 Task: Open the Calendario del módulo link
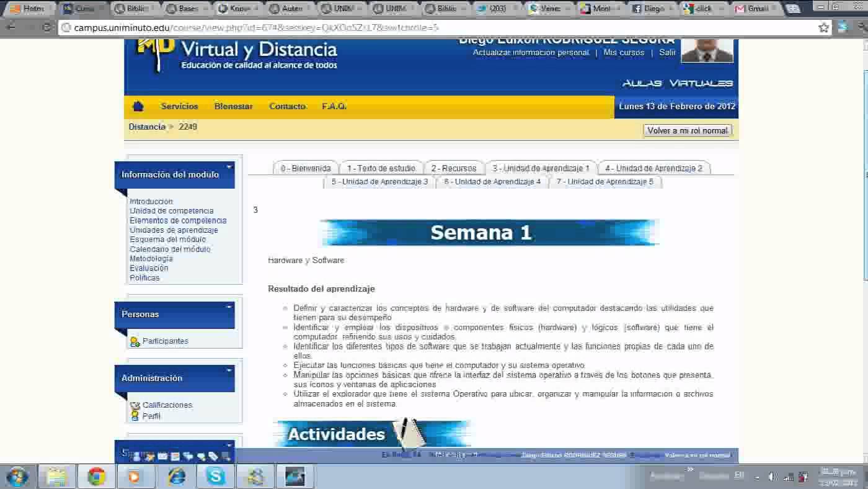coord(170,249)
